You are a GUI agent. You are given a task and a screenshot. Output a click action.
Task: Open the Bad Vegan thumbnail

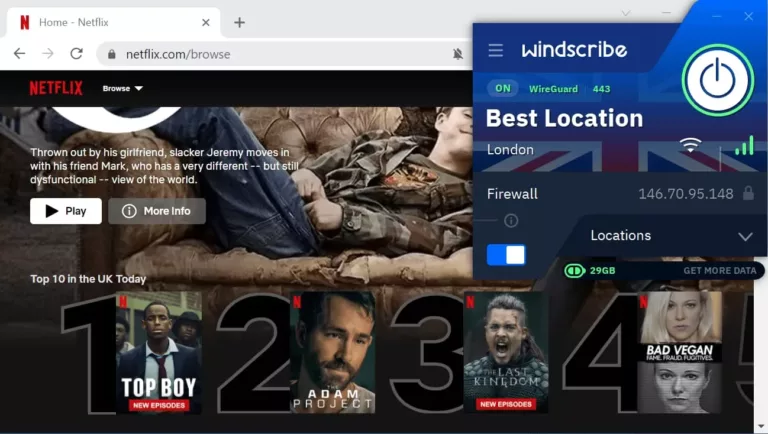tap(679, 353)
